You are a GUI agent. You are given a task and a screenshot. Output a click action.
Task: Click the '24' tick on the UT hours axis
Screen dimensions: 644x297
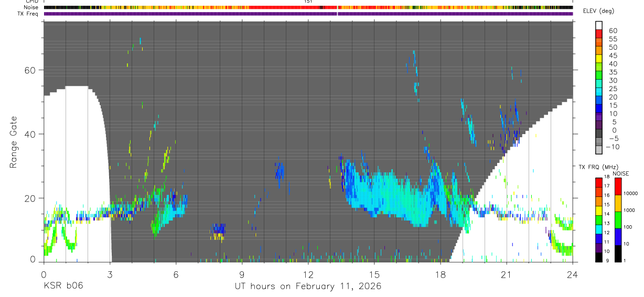(573, 274)
